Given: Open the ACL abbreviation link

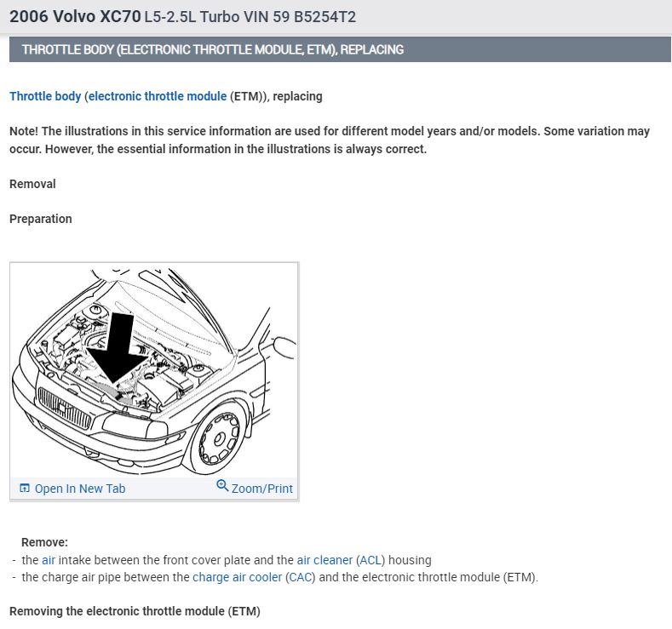Looking at the screenshot, I should [370, 560].
